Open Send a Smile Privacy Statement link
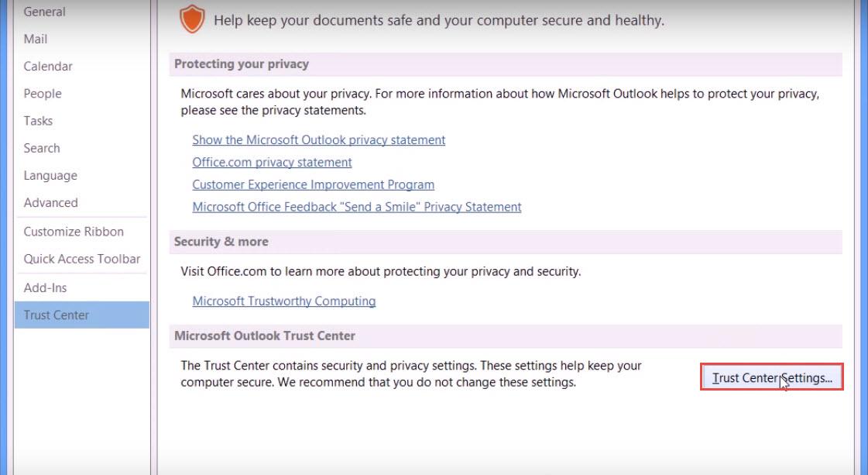The image size is (868, 475). click(357, 207)
